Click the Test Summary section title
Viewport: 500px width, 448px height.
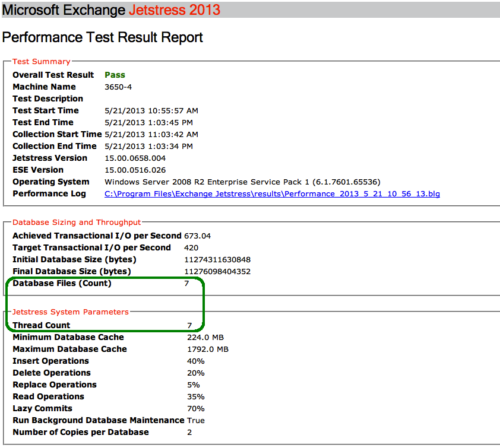pos(42,62)
